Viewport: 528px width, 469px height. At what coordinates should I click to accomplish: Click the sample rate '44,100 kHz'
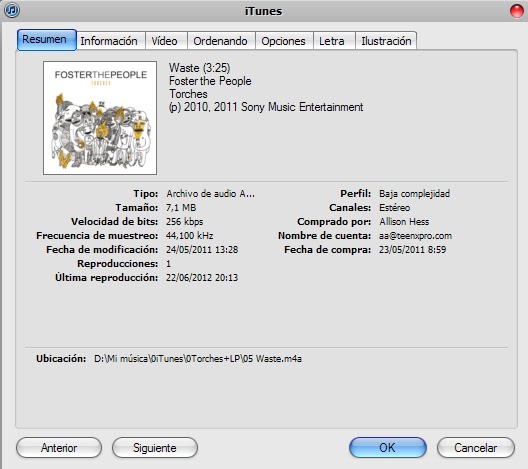[190, 235]
